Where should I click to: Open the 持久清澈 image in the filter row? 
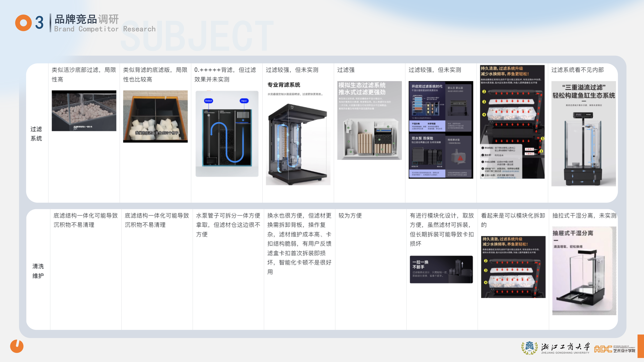coord(512,122)
